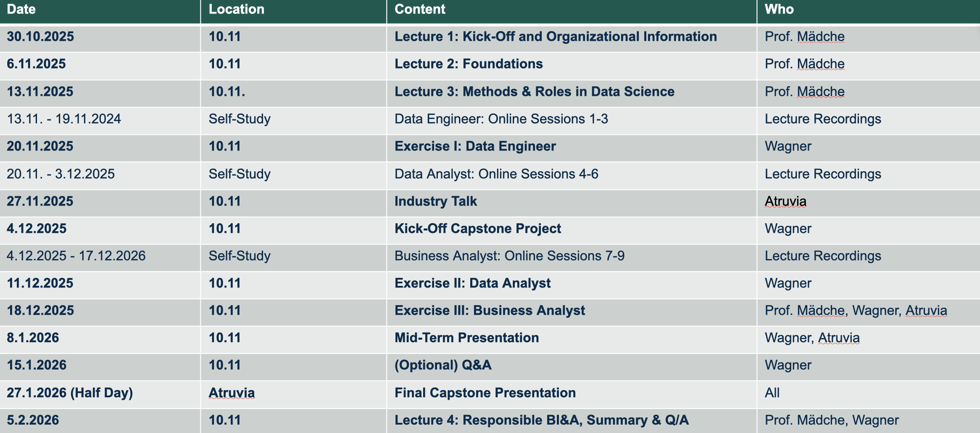Image resolution: width=980 pixels, height=433 pixels.
Task: Click "Business Analyst: Online Sessions 7-9" cell
Action: 509,256
